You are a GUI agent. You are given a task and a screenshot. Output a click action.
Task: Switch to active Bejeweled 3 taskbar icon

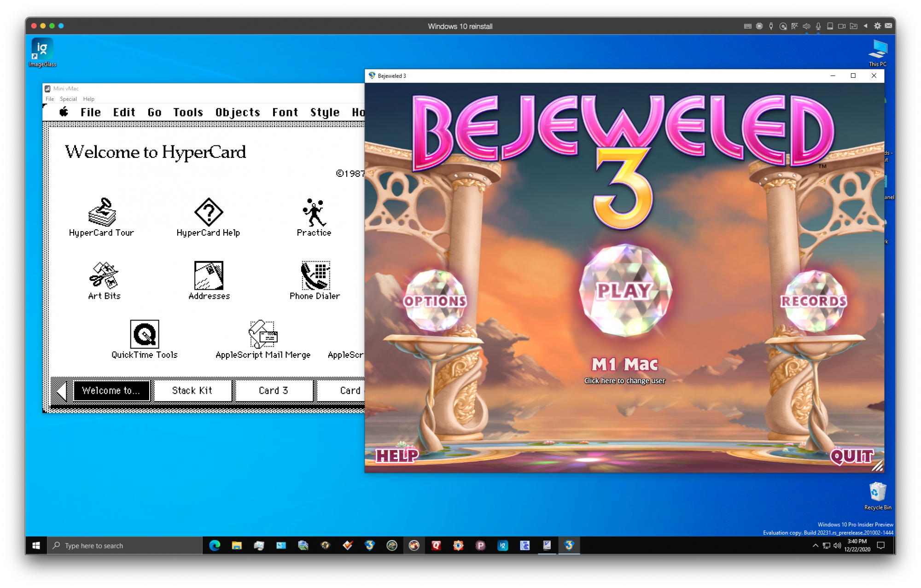pos(569,546)
